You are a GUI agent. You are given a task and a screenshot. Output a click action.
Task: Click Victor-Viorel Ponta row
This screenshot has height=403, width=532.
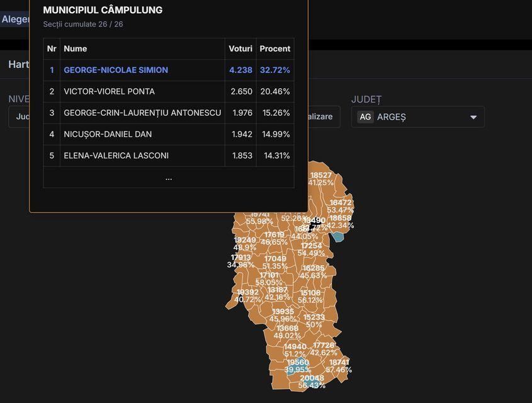tap(109, 91)
